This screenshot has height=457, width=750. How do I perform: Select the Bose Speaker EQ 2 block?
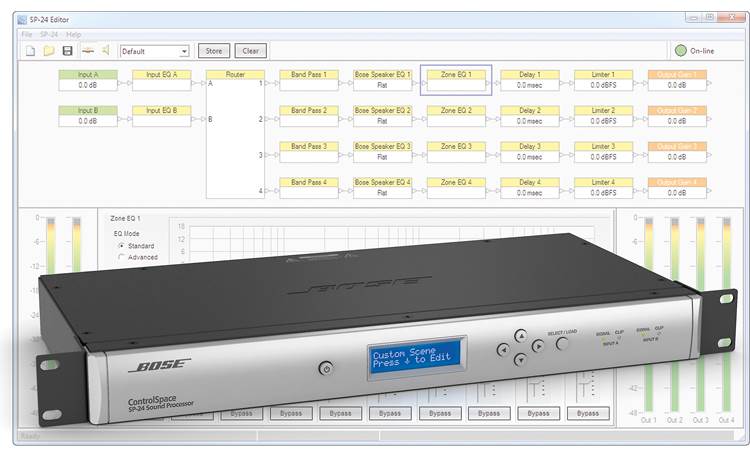(383, 116)
